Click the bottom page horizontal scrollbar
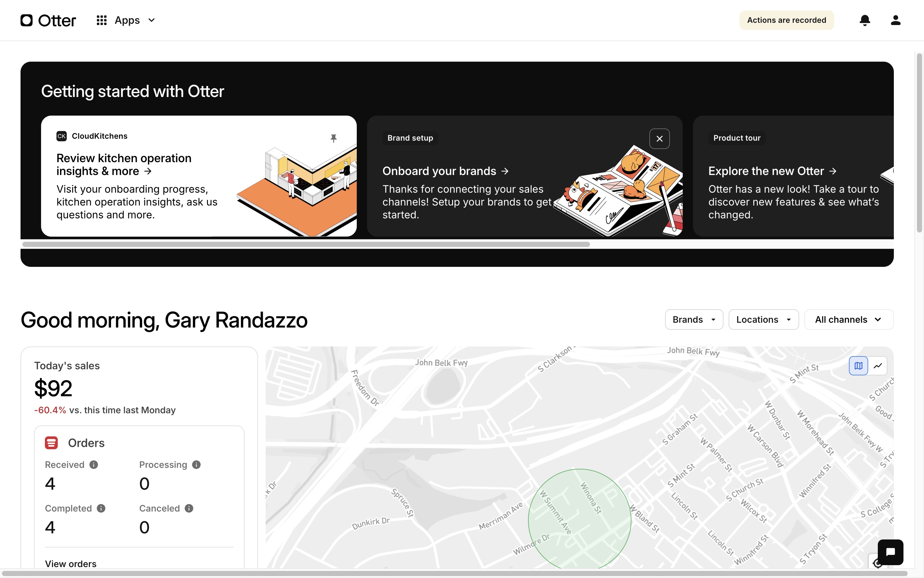This screenshot has height=578, width=924. click(454, 574)
